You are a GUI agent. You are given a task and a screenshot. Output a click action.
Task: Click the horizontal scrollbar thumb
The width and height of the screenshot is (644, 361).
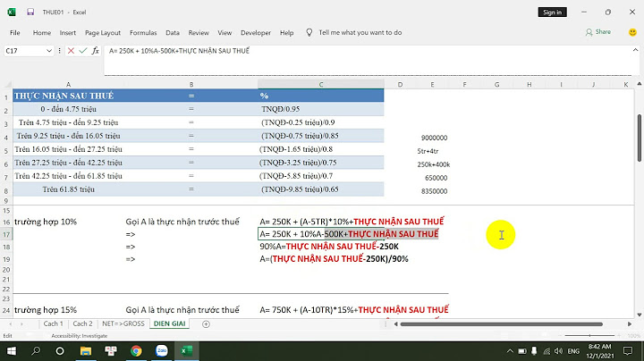tap(502, 324)
